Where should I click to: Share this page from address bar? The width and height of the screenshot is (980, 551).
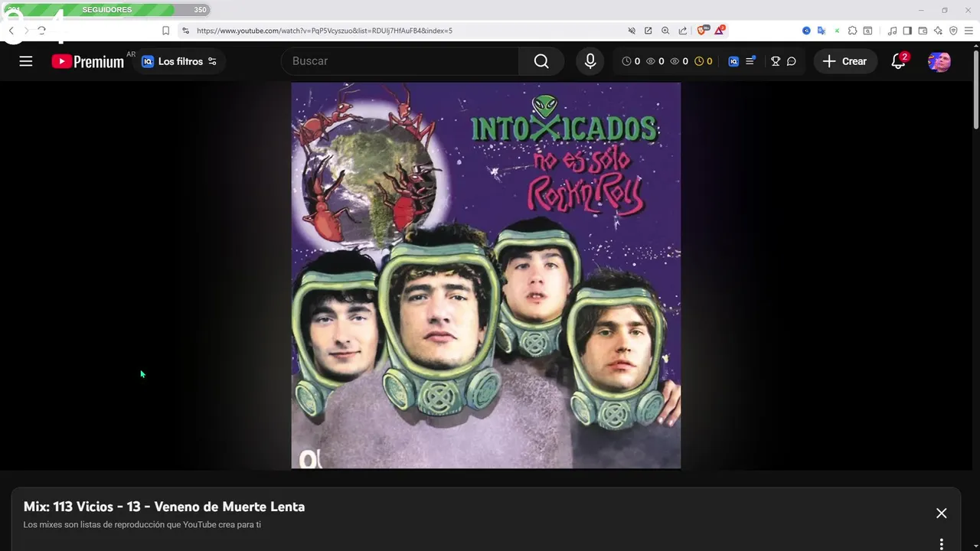pos(682,31)
